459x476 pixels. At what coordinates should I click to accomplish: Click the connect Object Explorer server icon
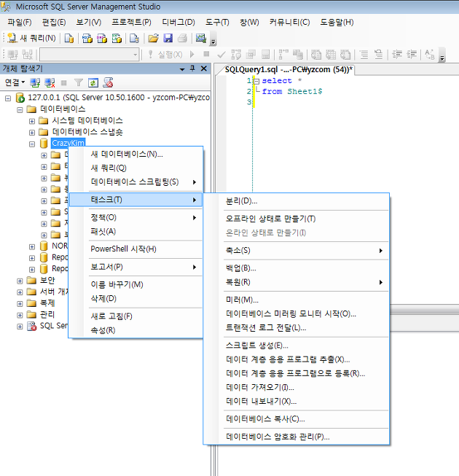(x=35, y=82)
